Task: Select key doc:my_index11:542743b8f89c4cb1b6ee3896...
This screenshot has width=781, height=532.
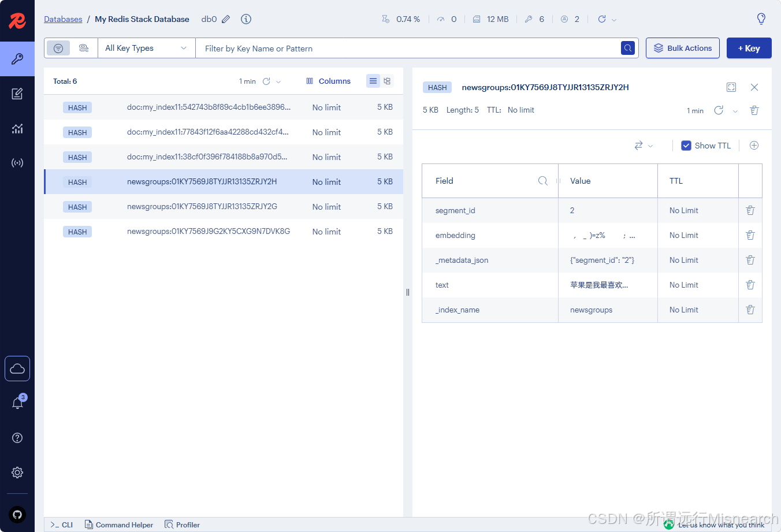Action: (x=224, y=107)
